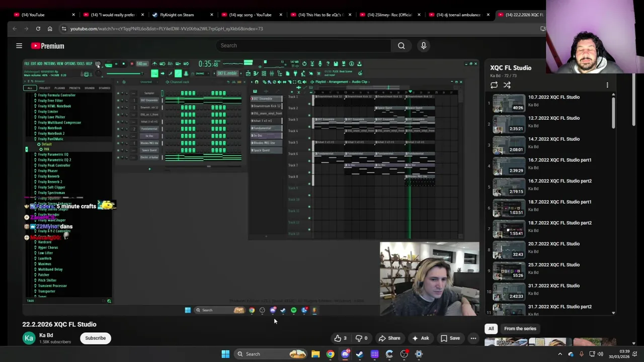Toggle mute LED for the Sampler channel
This screenshot has height=362, width=644.
[x=118, y=93]
